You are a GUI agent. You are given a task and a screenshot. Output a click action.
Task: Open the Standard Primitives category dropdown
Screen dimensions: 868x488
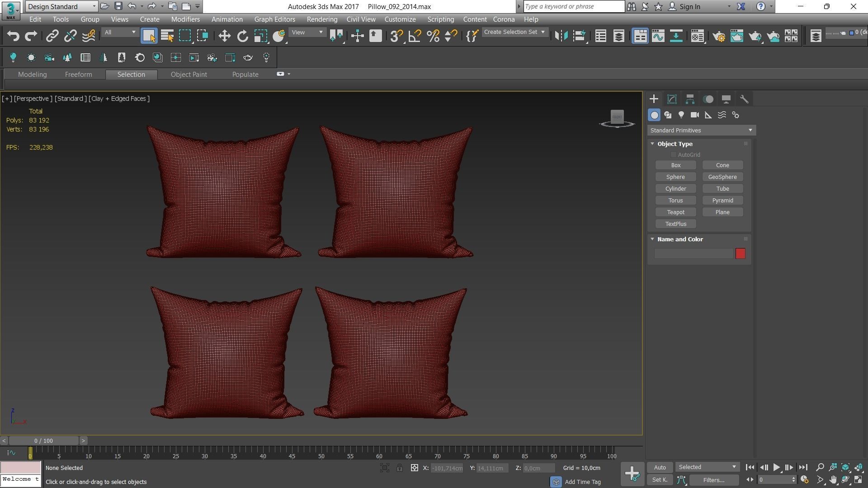(701, 131)
